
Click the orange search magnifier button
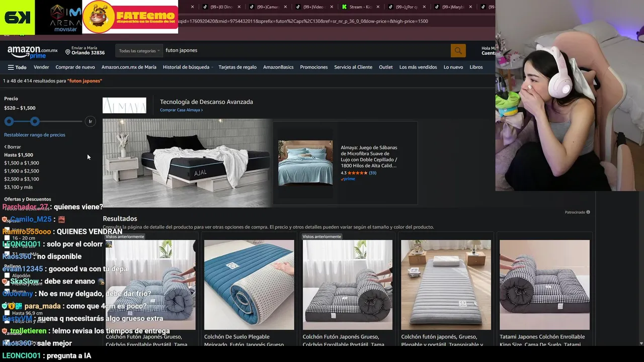click(x=458, y=50)
